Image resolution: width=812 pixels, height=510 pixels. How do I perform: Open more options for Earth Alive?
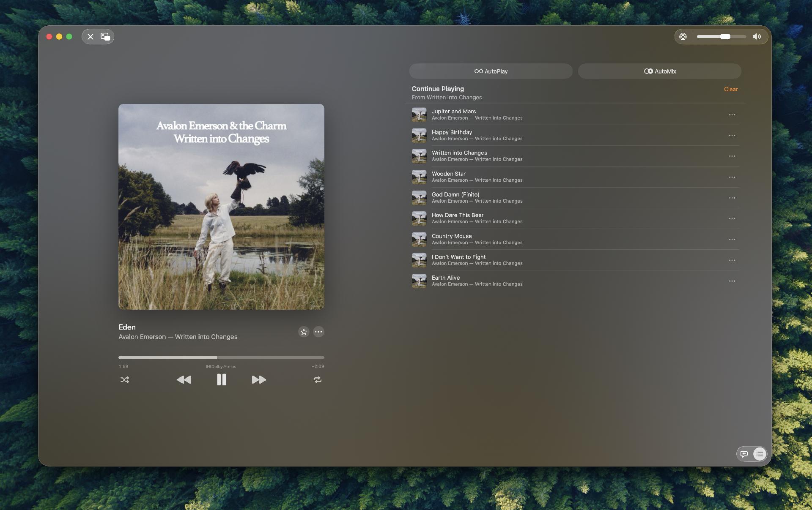pos(732,281)
